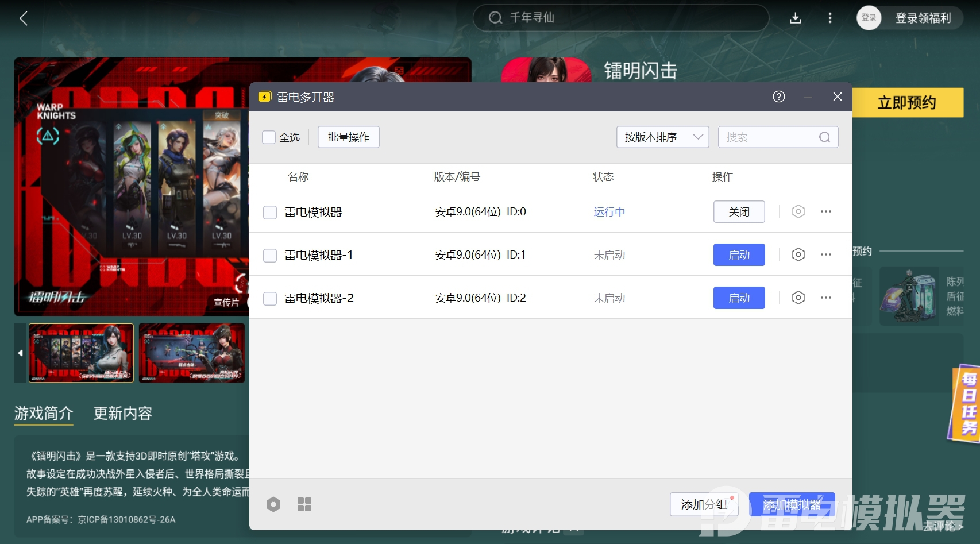The height and width of the screenshot is (544, 980).
Task: Open the three-dot menu in top bar
Action: [829, 18]
